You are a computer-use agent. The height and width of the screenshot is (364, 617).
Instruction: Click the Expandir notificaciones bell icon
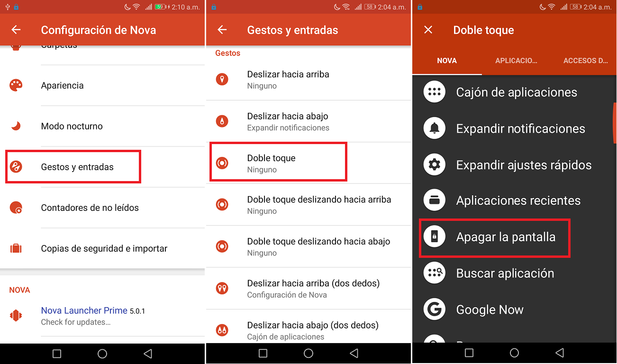(x=434, y=128)
